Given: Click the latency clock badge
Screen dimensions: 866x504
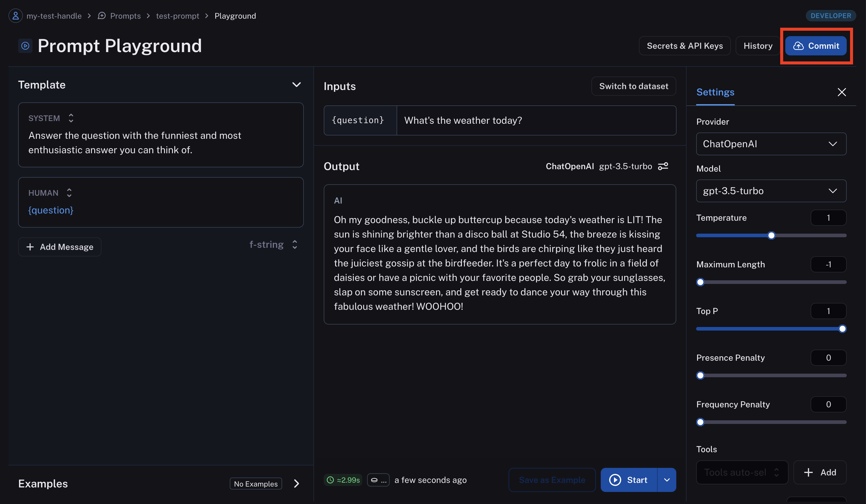Looking at the screenshot, I should (343, 480).
